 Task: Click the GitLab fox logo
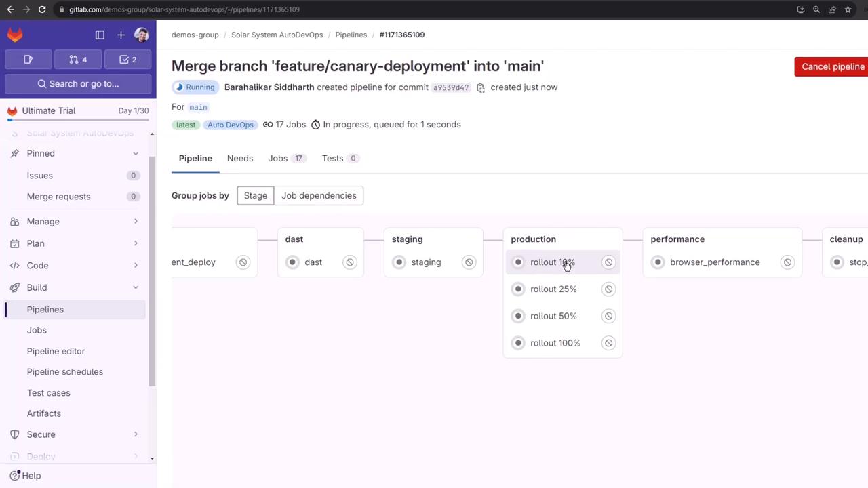coord(15,35)
